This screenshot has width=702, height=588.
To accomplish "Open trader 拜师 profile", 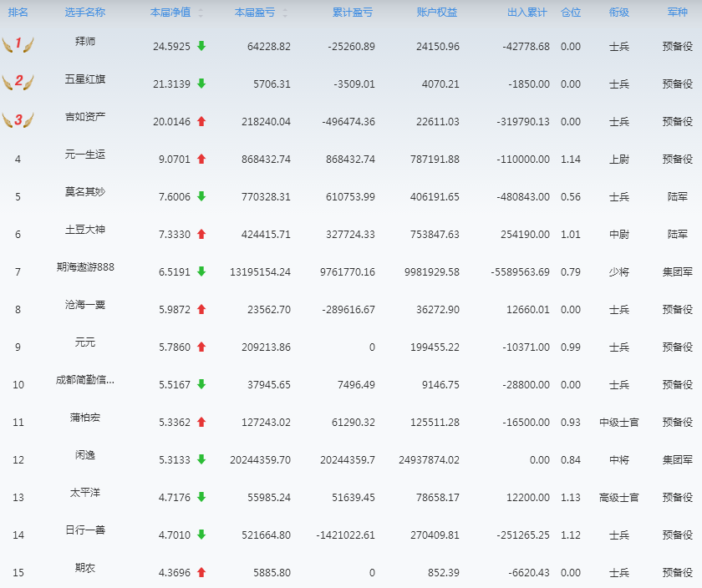I will (x=85, y=42).
